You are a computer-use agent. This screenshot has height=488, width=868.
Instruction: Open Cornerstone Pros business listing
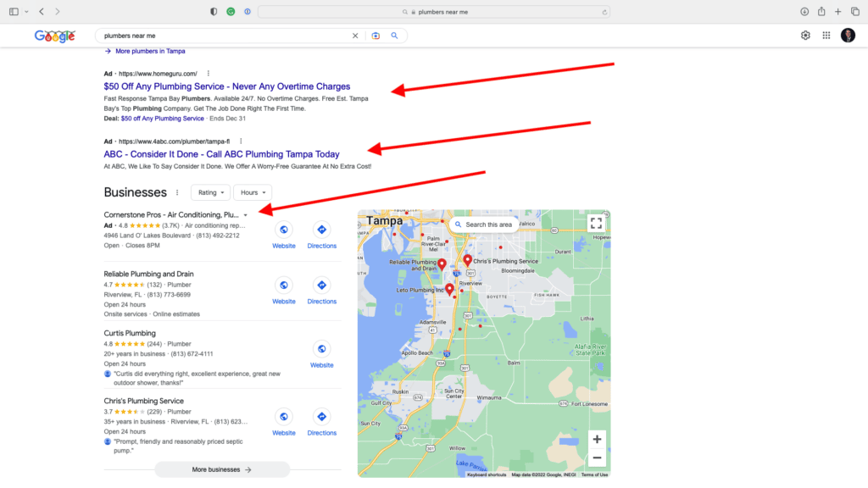click(x=171, y=214)
